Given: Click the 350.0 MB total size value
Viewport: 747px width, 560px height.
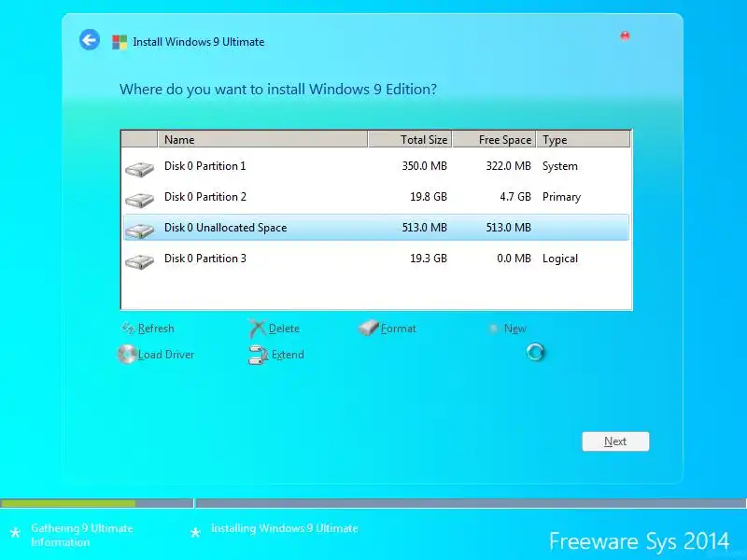Looking at the screenshot, I should tap(424, 166).
